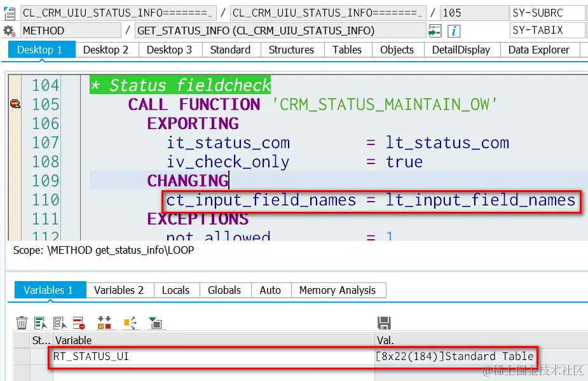Switch to Desktop 3 tab
Viewport: 588px width, 381px height.
(x=169, y=50)
